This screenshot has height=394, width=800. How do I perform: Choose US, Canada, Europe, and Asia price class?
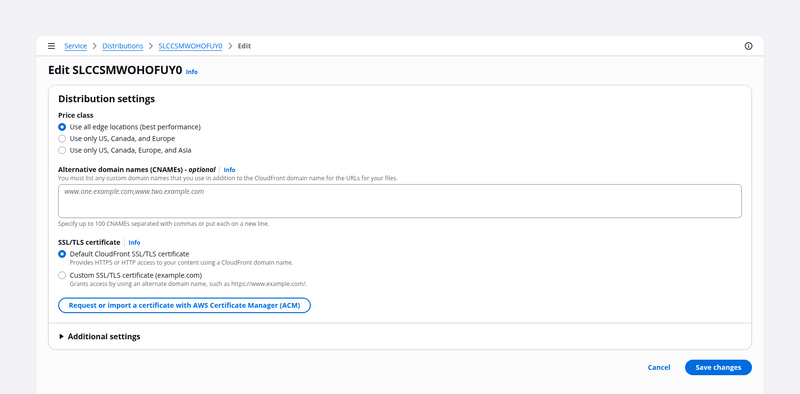(x=62, y=151)
